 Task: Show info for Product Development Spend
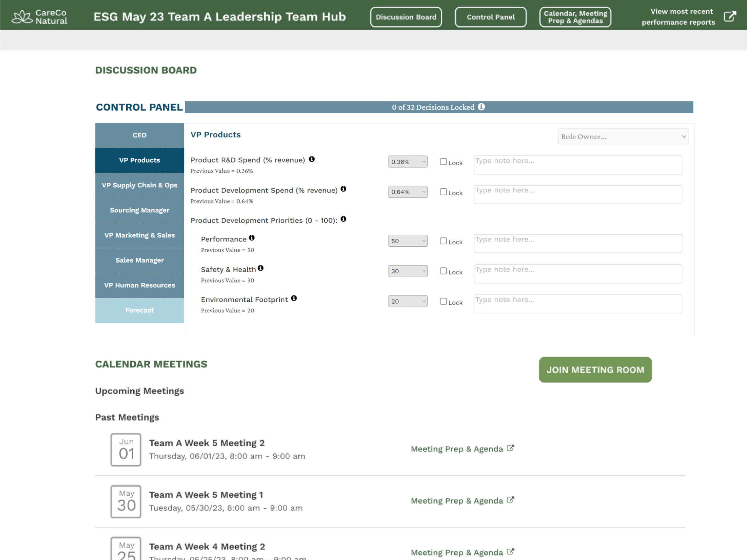(343, 189)
